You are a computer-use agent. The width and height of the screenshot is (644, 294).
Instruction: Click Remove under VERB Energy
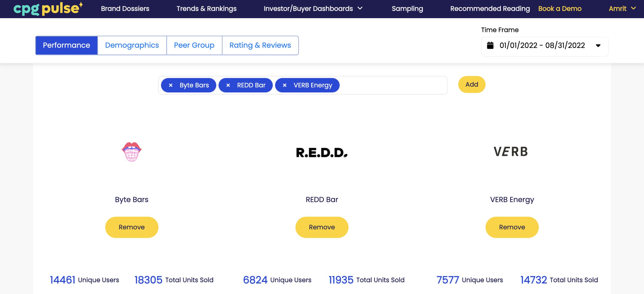coord(512,227)
